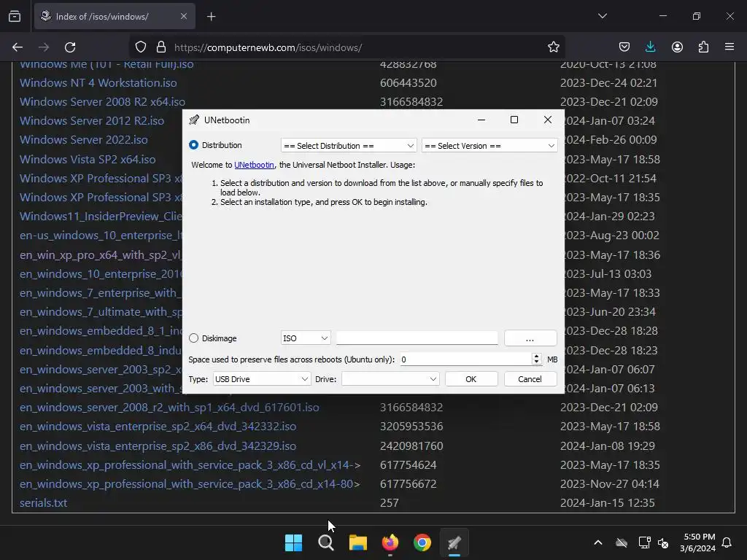Maximize the UNetbootin window

point(514,120)
